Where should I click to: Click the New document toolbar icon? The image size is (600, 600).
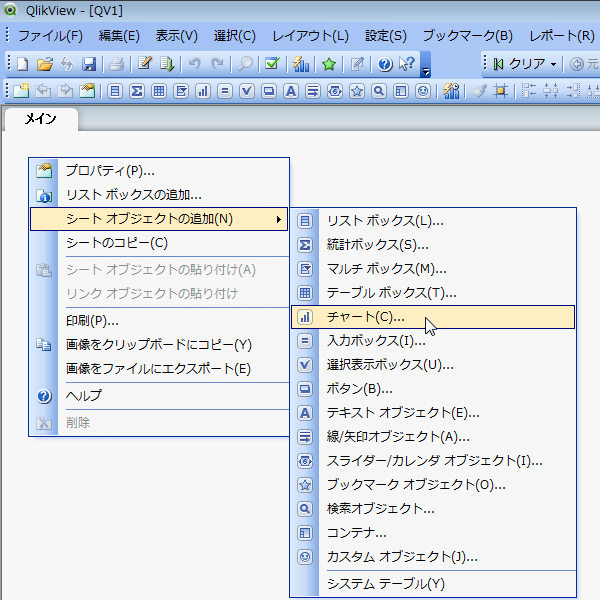pyautogui.click(x=23, y=64)
